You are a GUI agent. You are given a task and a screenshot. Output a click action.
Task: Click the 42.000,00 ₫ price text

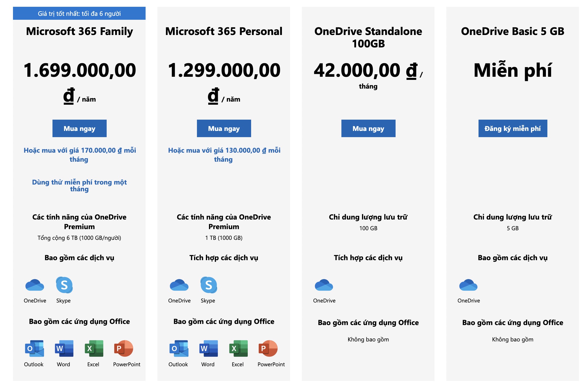pos(365,70)
